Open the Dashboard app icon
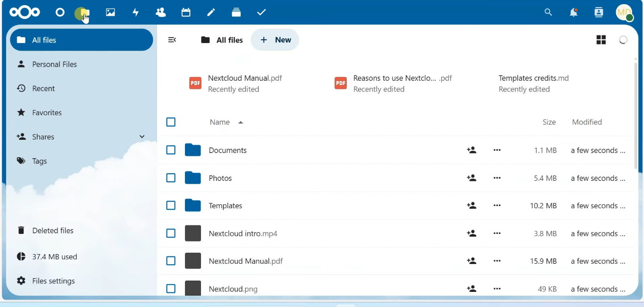The width and height of the screenshot is (644, 307). 59,13
